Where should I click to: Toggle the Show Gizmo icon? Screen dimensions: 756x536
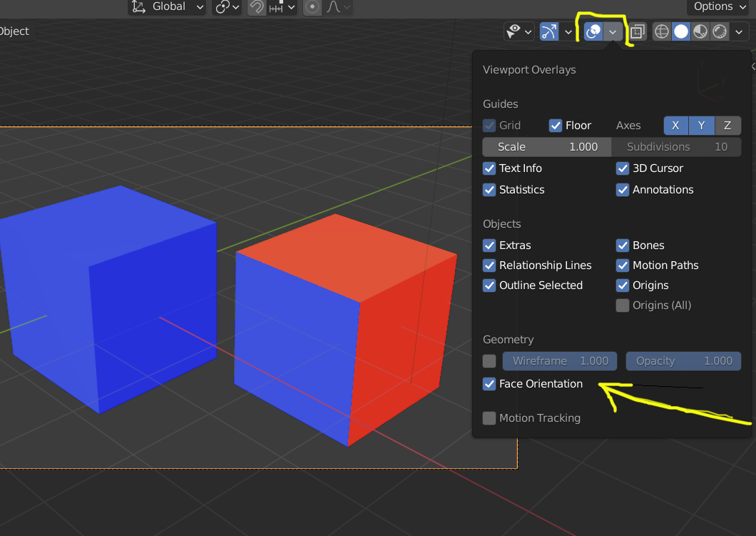(x=548, y=32)
